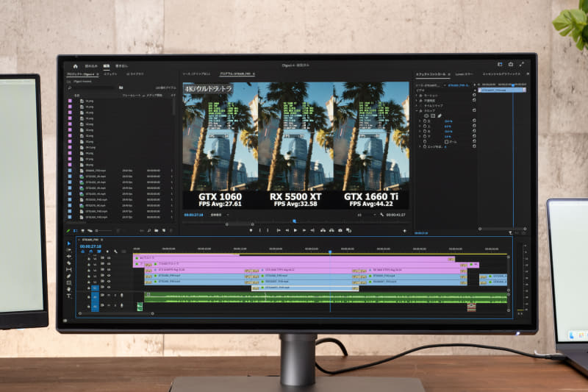Create an ellipse mask in Crop effect
This screenshot has height=392, width=588.
coord(426,116)
